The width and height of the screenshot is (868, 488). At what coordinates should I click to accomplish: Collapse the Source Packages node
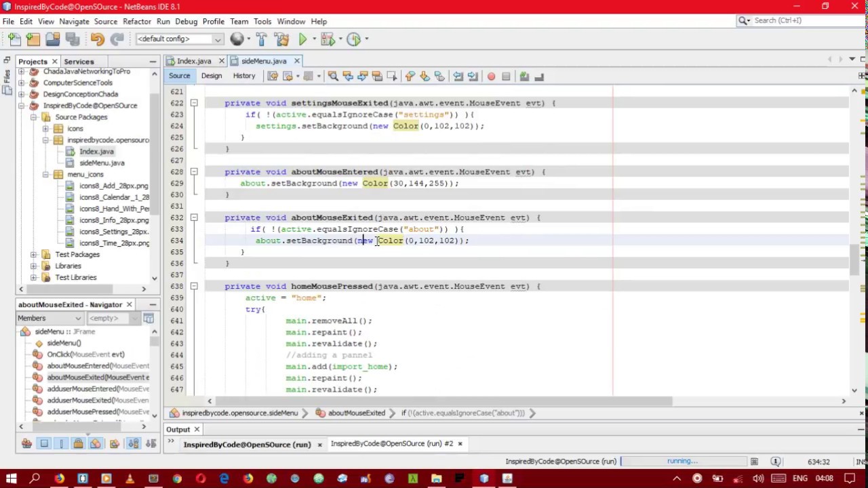pos(33,117)
